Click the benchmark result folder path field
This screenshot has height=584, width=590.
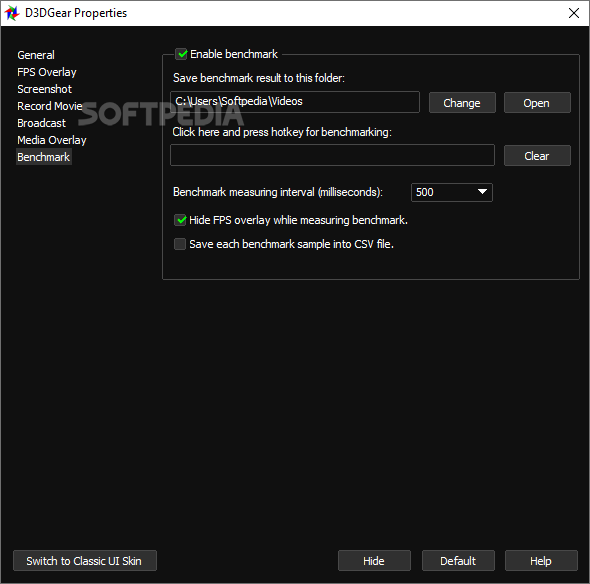coord(295,102)
